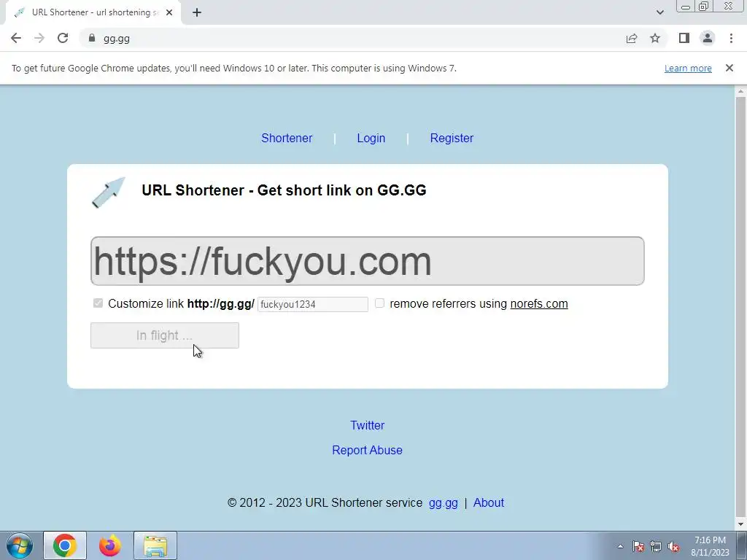Open the muted volume tray icon

click(x=673, y=546)
